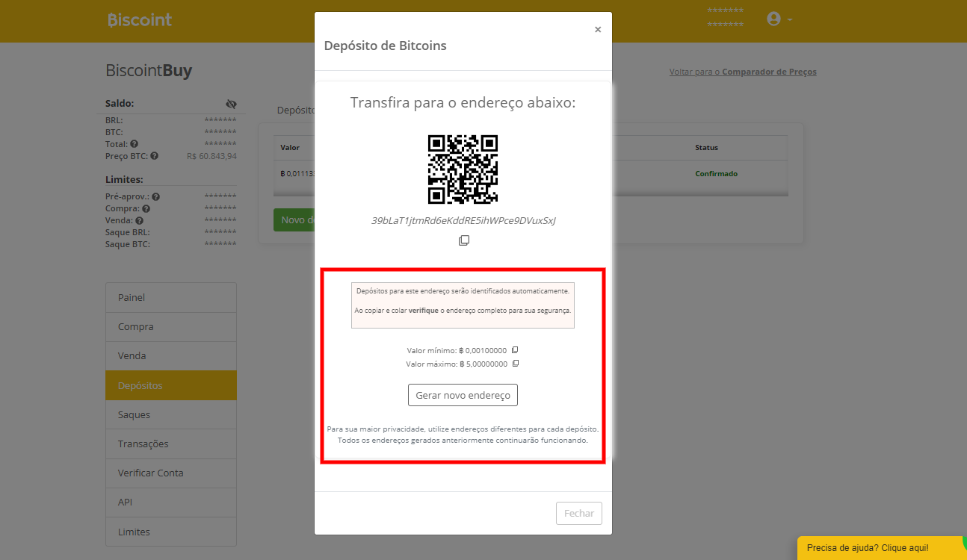Select the address text 39bLaT1jtmRd6eKddRE5ihWPce9DVuxSxJ

tap(463, 220)
